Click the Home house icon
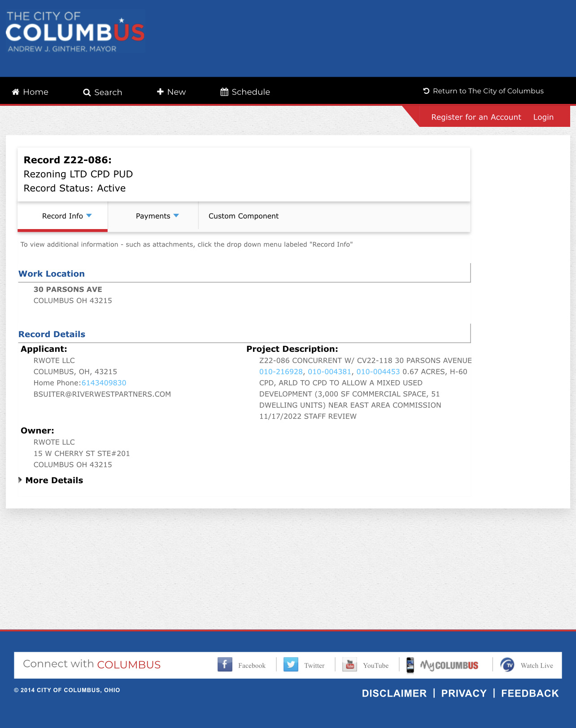The image size is (576, 728). coord(16,92)
